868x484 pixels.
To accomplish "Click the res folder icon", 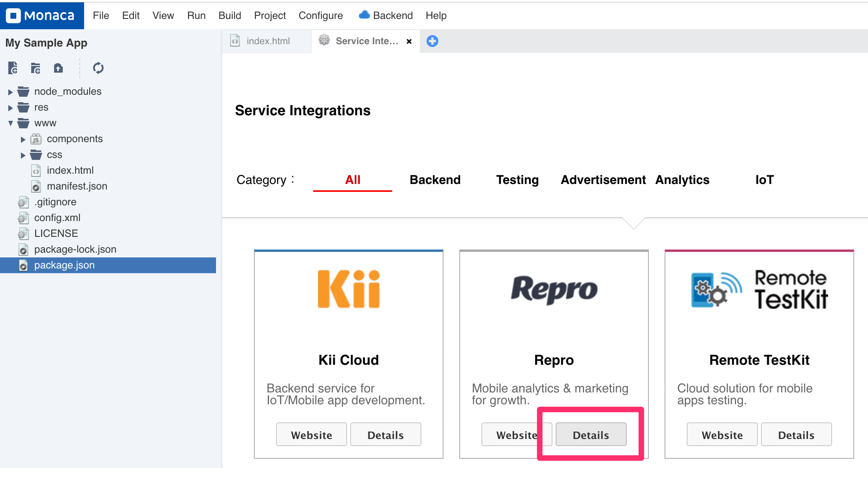I will pos(23,107).
